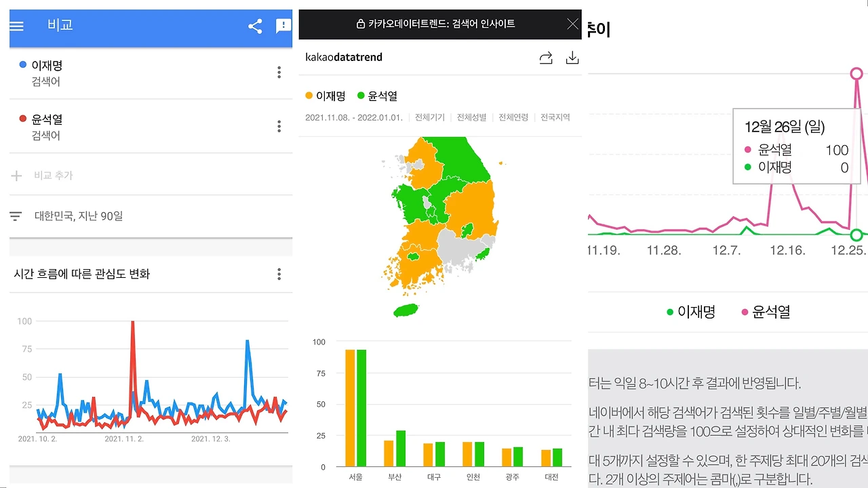Open the navigation hamburger menu in Google Trends
The image size is (868, 488).
pyautogui.click(x=17, y=27)
